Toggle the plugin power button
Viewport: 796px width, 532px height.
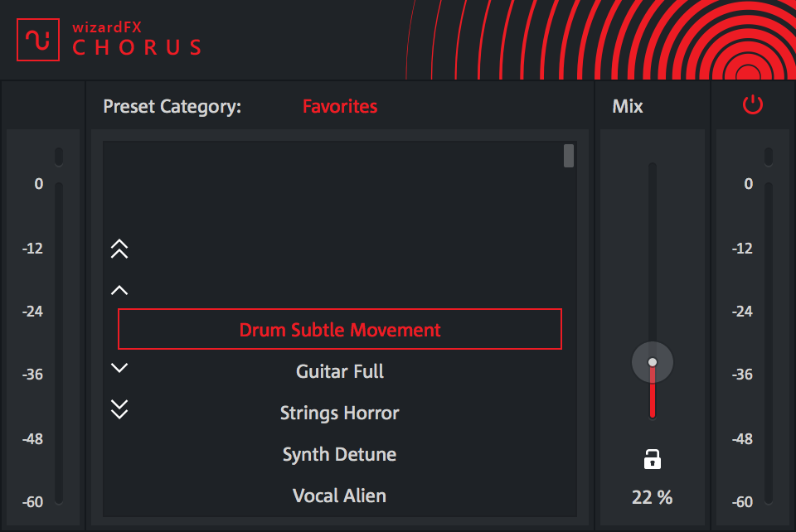pos(752,105)
